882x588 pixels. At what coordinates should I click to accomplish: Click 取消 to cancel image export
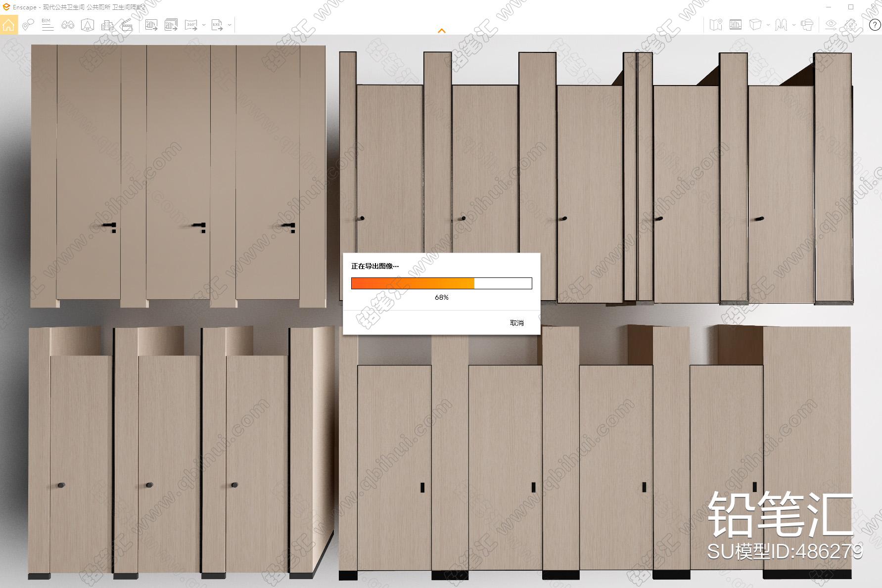(x=517, y=323)
